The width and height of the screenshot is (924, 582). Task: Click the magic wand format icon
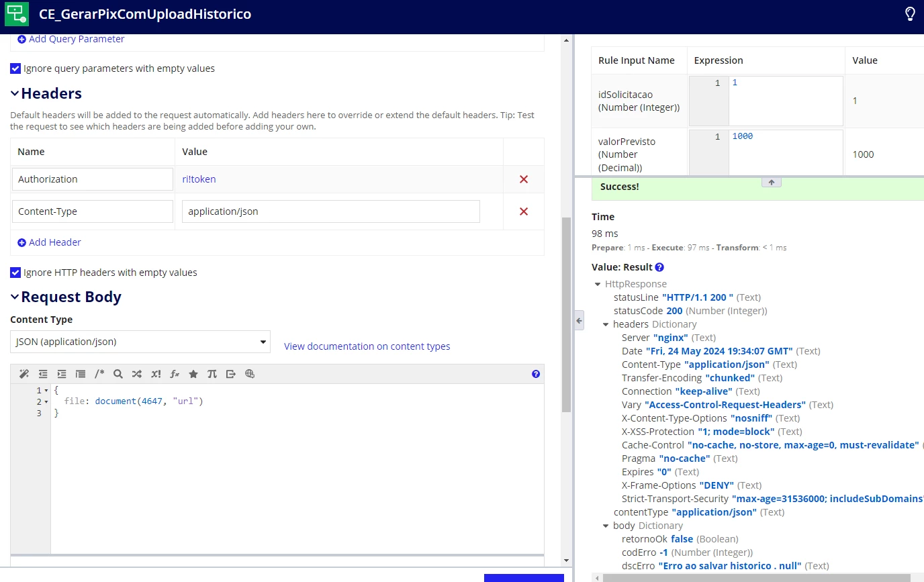[x=24, y=374]
